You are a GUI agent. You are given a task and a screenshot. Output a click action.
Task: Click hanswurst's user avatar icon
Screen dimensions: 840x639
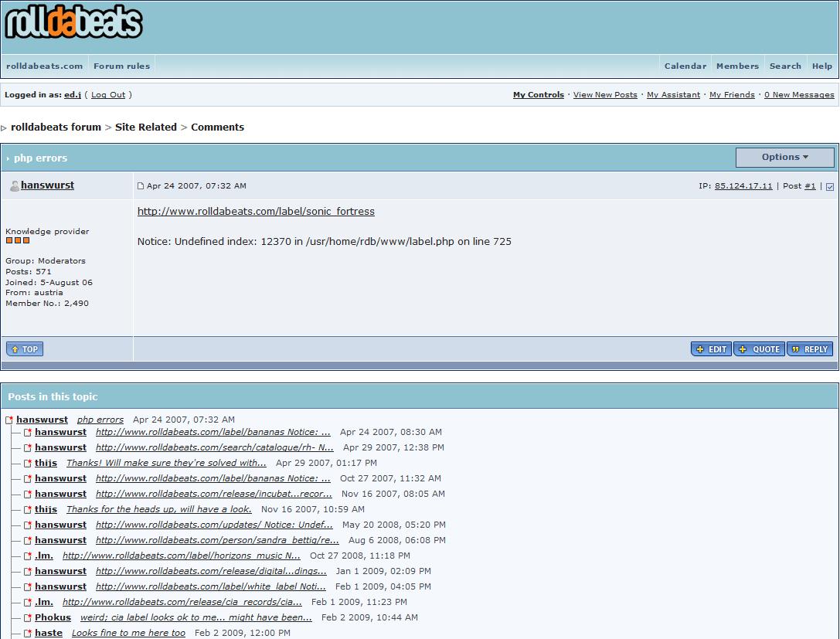15,186
